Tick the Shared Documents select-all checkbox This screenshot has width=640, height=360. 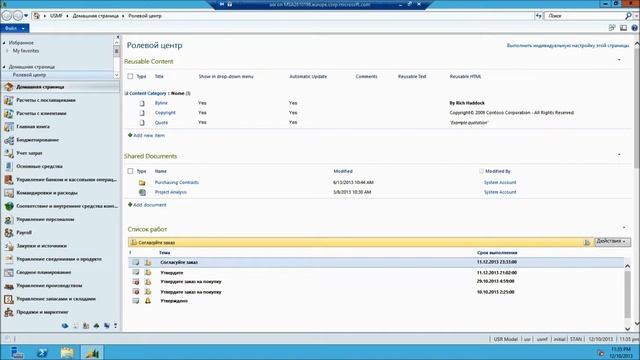[x=130, y=171]
